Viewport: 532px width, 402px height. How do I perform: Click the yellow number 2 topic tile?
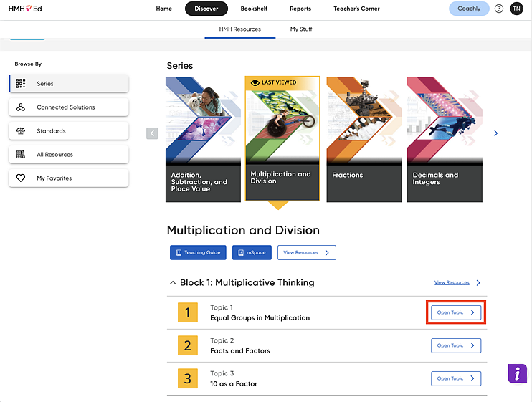(x=188, y=345)
